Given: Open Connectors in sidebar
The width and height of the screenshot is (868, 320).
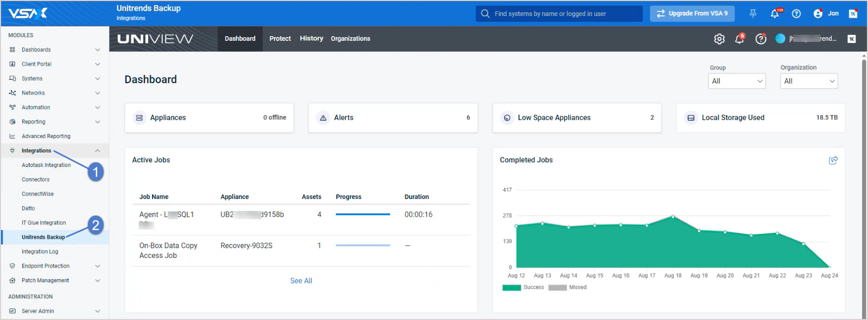Looking at the screenshot, I should (x=36, y=180).
